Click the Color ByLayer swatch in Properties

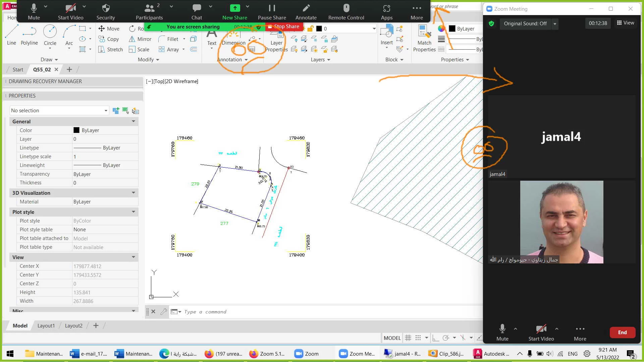(76, 130)
